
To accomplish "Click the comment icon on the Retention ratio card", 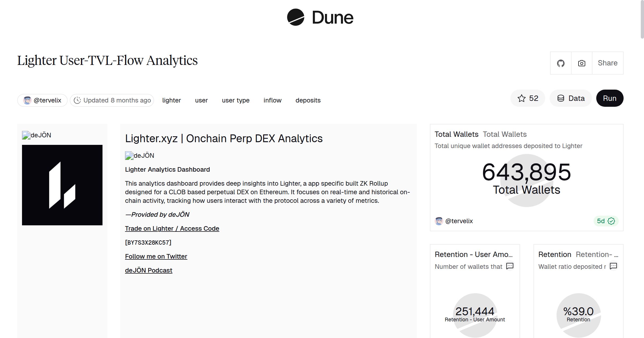I will pyautogui.click(x=613, y=266).
